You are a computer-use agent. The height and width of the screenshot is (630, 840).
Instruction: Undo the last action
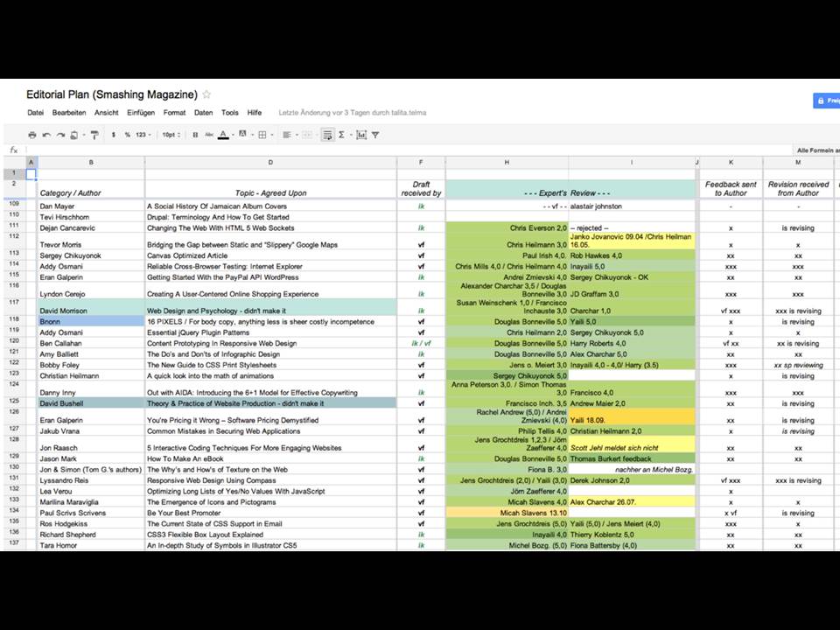pos(46,135)
